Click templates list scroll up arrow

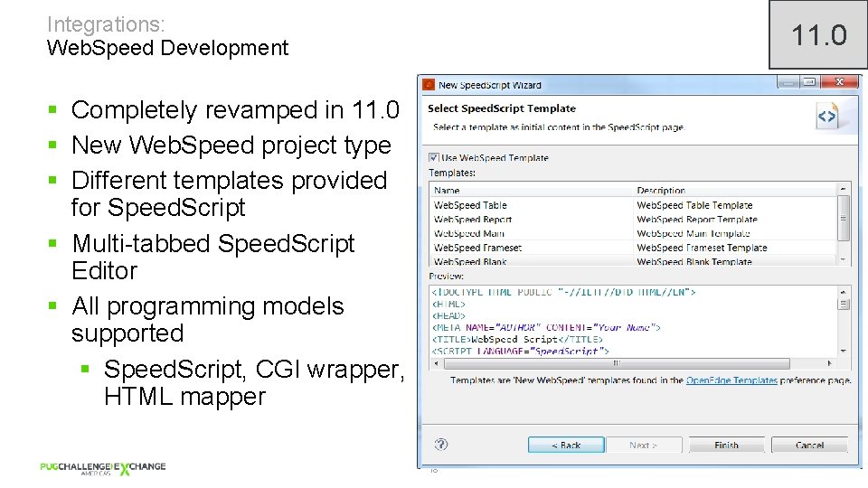click(x=843, y=189)
